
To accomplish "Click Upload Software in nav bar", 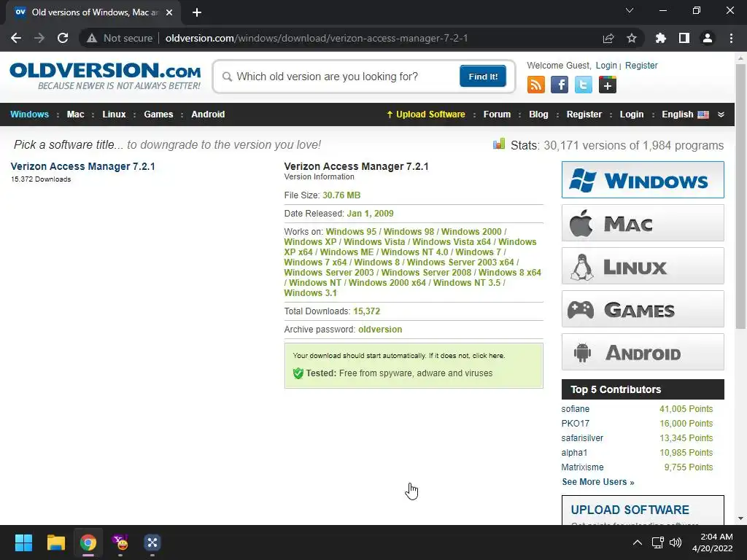I will point(426,114).
